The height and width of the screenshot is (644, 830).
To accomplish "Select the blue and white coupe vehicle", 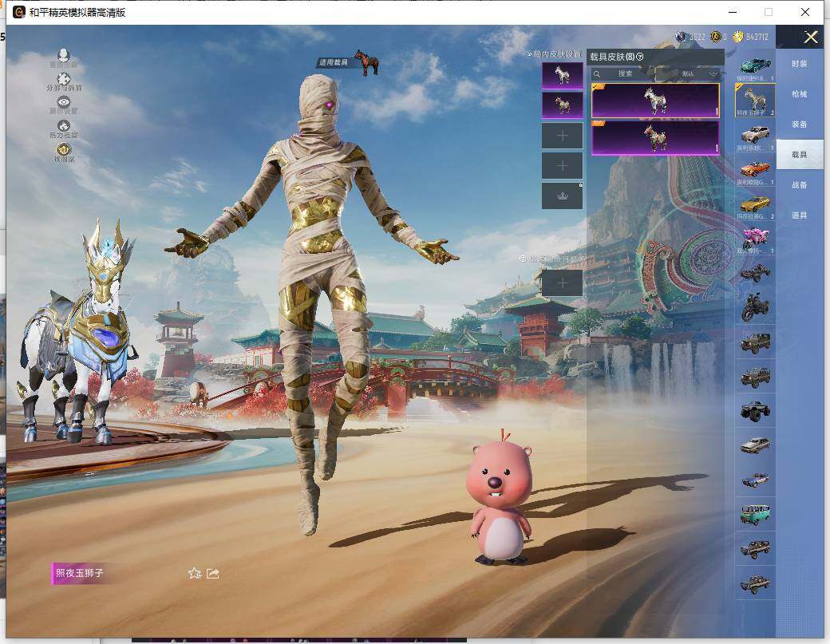I will point(755,480).
